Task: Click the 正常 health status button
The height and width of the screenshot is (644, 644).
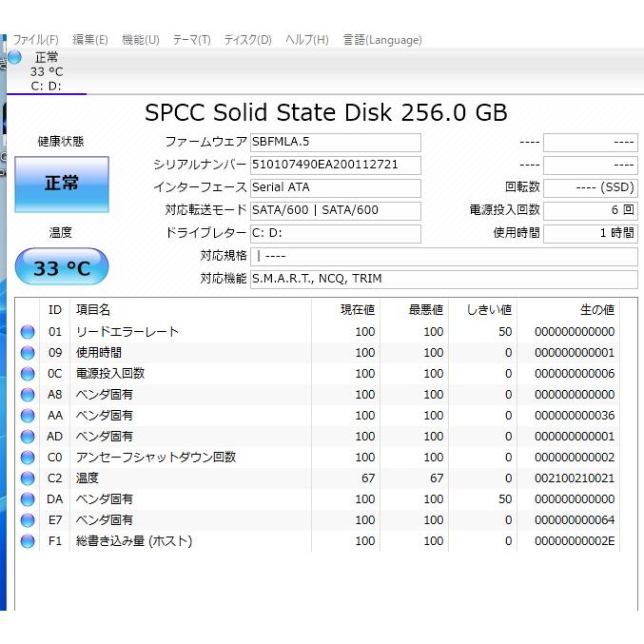Action: tap(62, 185)
